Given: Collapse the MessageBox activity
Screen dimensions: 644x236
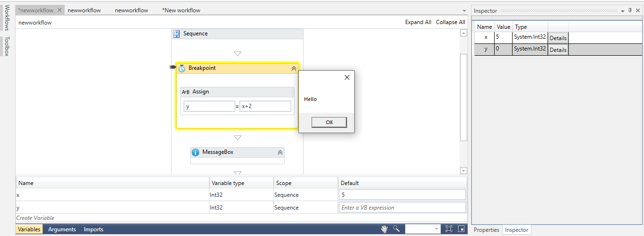Looking at the screenshot, I should (x=280, y=152).
